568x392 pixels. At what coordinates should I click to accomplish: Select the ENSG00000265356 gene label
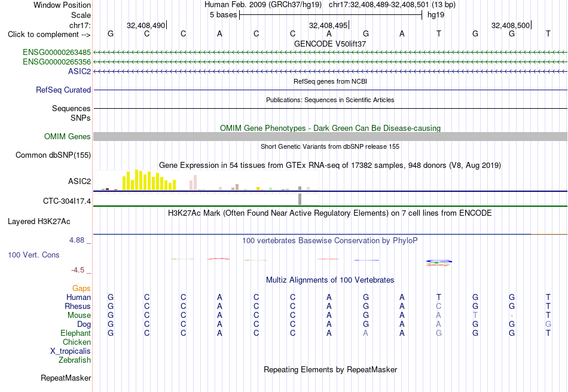coord(57,62)
